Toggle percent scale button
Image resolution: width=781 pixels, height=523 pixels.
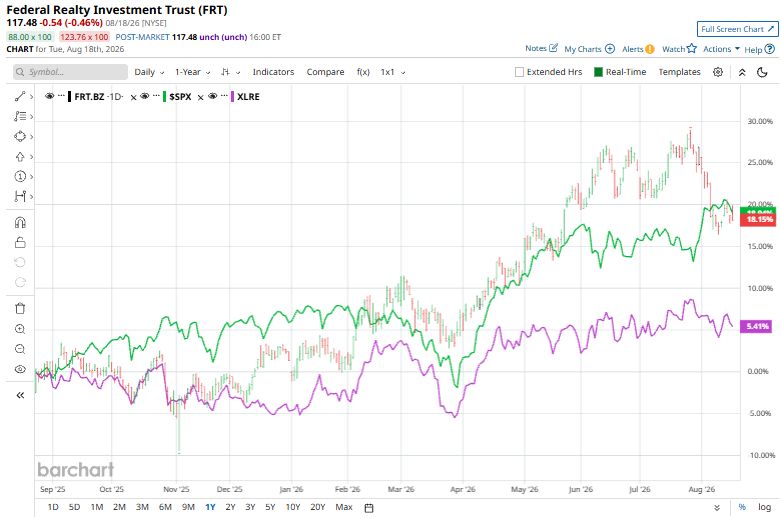coord(742,507)
